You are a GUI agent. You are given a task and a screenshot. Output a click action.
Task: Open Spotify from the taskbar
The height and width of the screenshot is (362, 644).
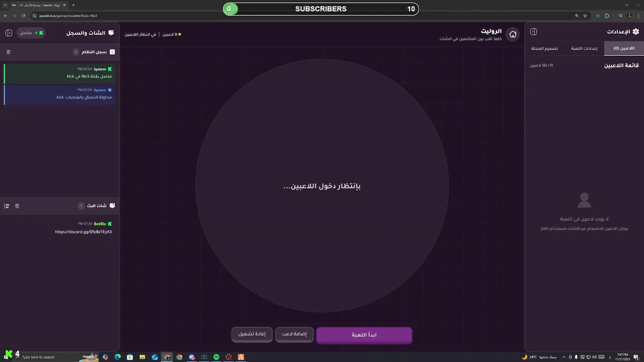pos(216,357)
